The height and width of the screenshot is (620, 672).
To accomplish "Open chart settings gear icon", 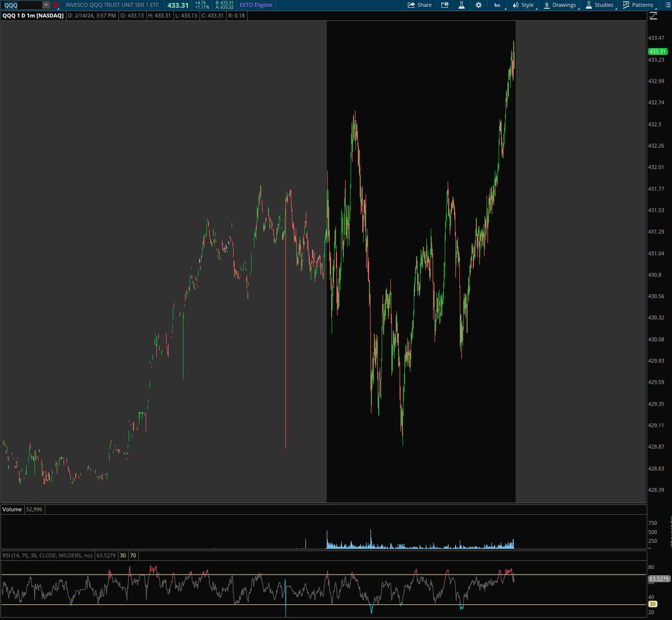I will [x=479, y=5].
